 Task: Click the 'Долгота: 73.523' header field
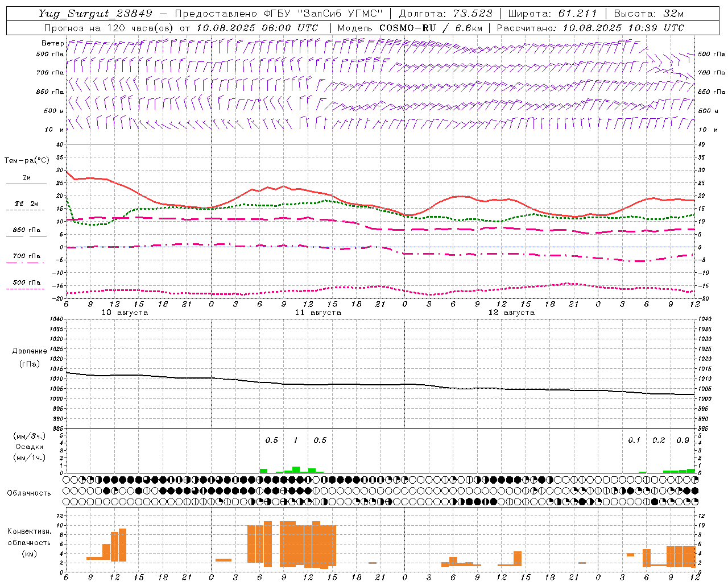[x=445, y=14]
